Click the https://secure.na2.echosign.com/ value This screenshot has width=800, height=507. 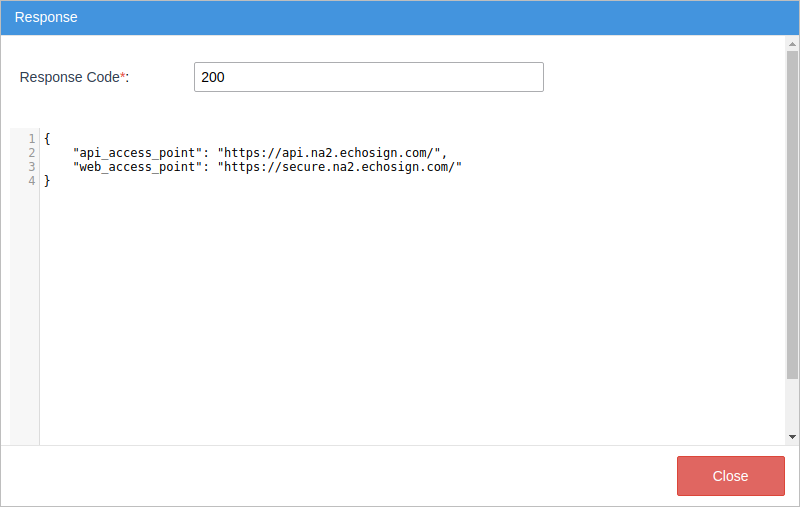pyautogui.click(x=339, y=167)
